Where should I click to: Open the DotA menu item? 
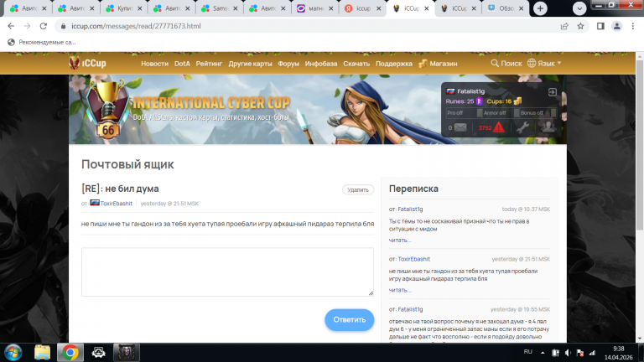(182, 64)
